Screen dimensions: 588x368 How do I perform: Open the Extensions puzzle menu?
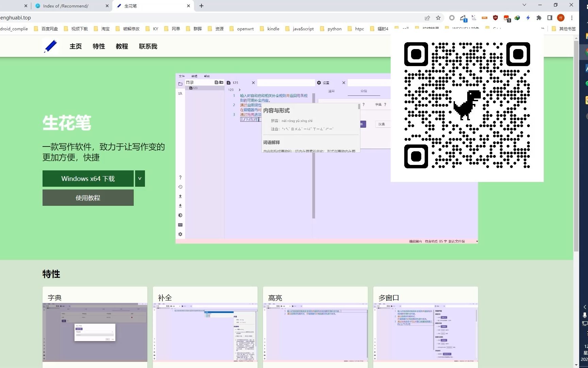(x=539, y=18)
